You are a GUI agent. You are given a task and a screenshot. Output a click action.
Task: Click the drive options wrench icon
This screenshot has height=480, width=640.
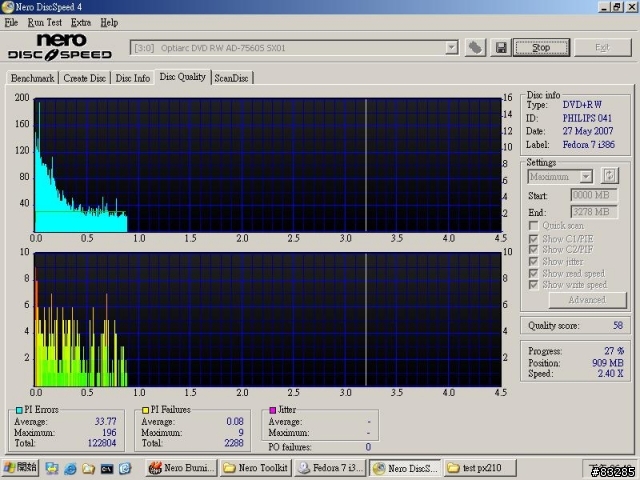pos(475,48)
